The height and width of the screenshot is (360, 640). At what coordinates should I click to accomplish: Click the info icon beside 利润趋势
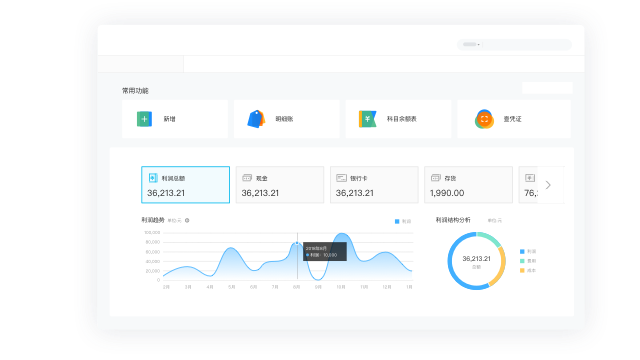point(187,220)
